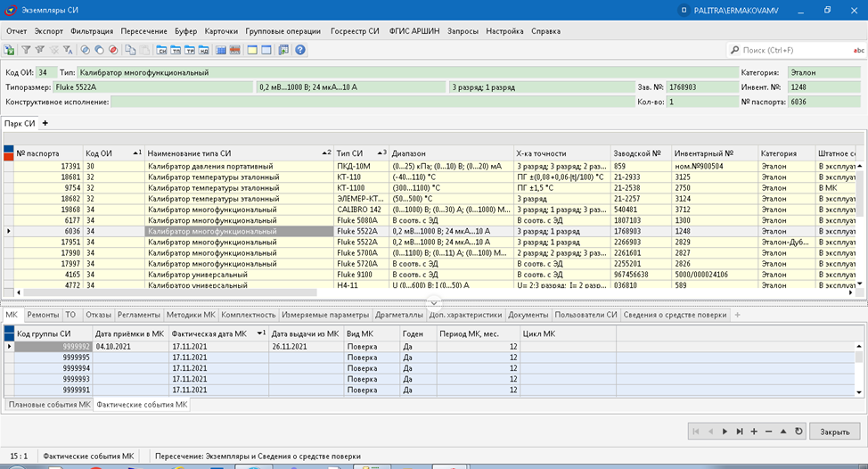Image resolution: width=868 pixels, height=469 pixels.
Task: Add a record with the plus navigator button
Action: pos(754,432)
